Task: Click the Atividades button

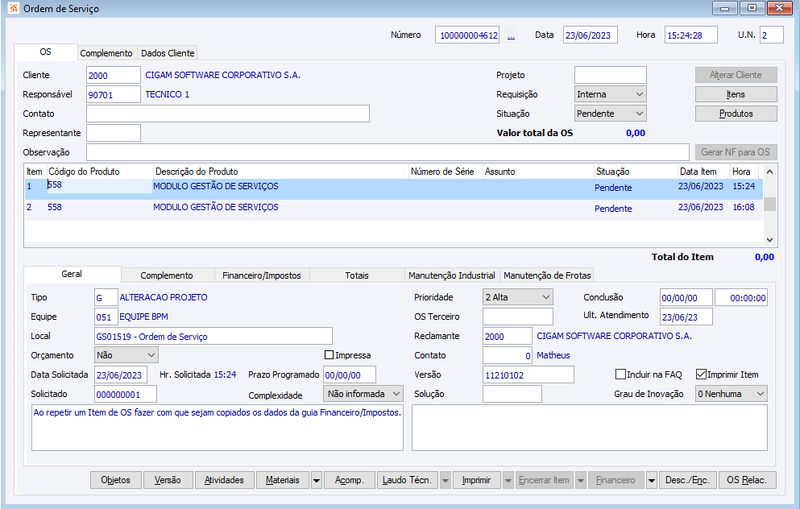Action: (x=224, y=480)
